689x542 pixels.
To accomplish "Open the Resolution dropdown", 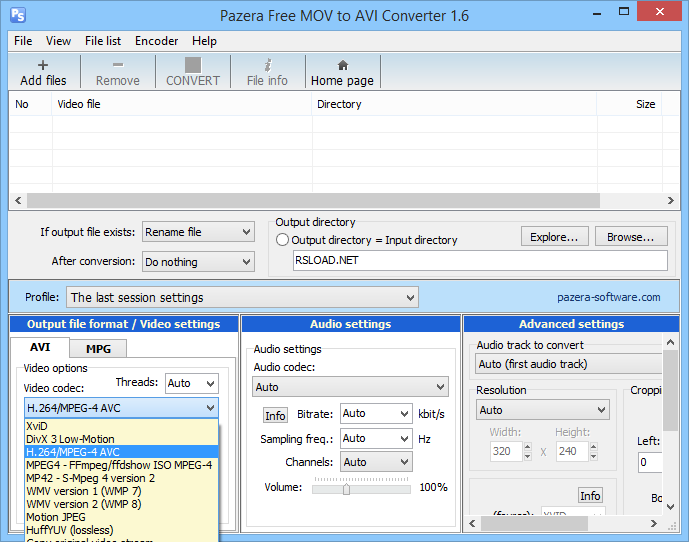I will pyautogui.click(x=543, y=410).
